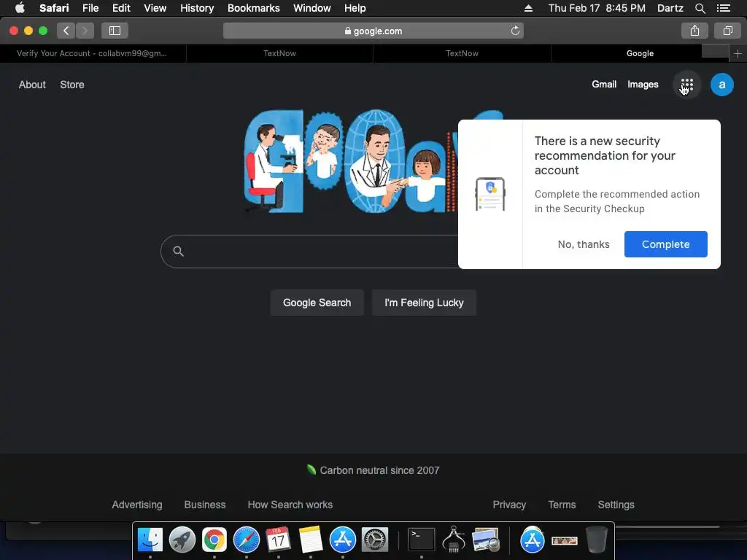Screen dimensions: 747x560
Task: Open the first App Store icon in the Dock, beside Notes
Action: (x=343, y=540)
